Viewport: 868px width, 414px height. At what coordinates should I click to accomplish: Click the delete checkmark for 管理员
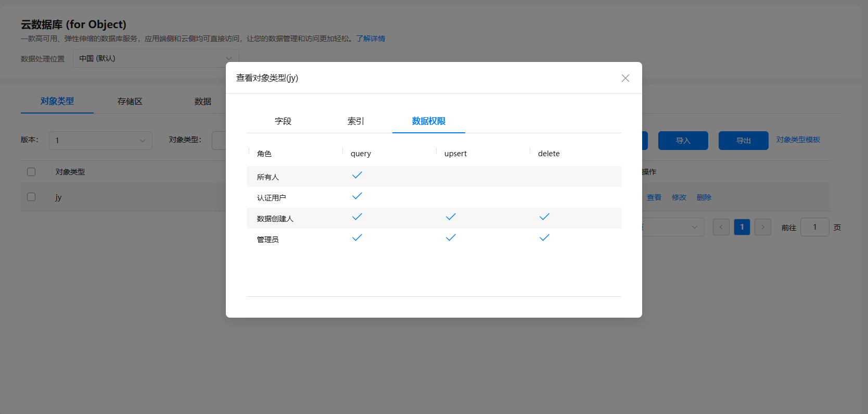[544, 238]
